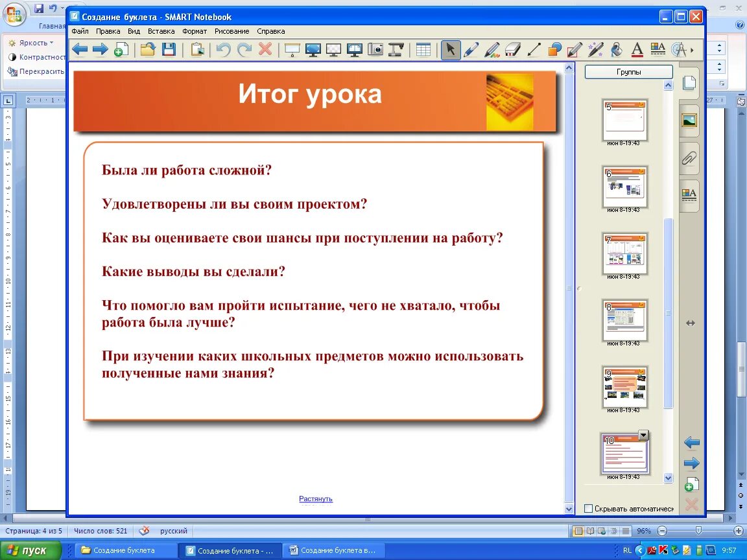Add a new page from the toolbar

[121, 49]
